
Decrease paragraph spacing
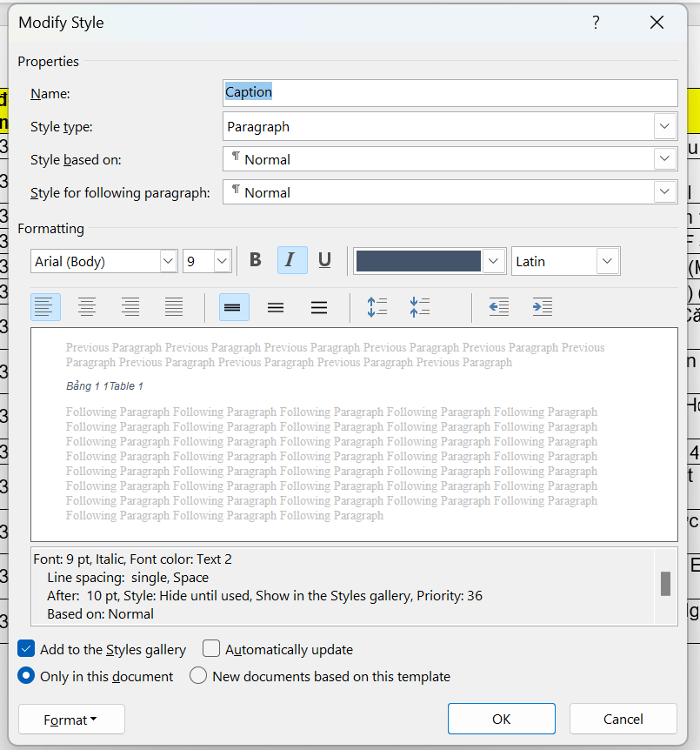[x=420, y=307]
